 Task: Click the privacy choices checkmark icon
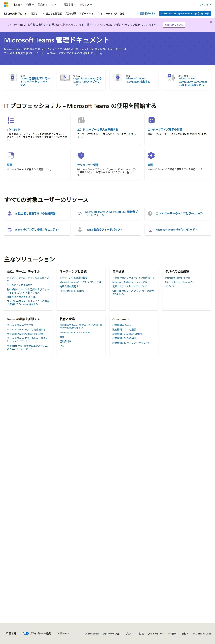tap(26, 633)
